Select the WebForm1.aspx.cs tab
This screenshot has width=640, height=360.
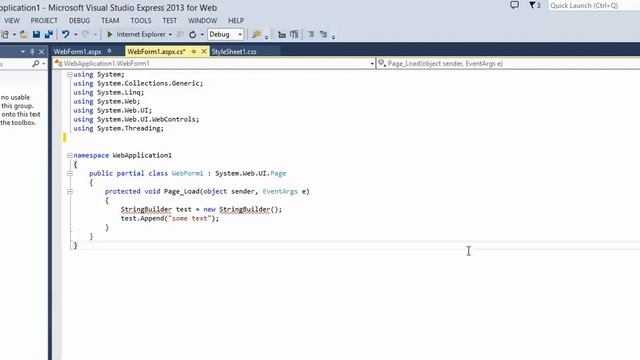[156, 51]
